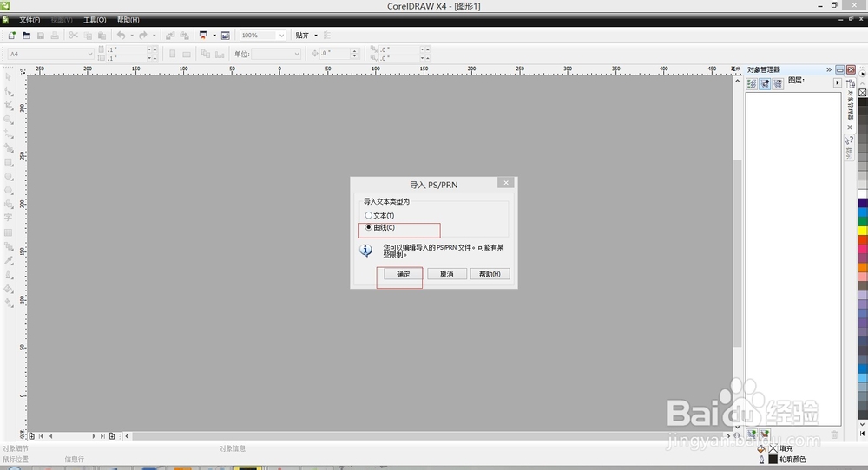Click the Redo arrow icon
This screenshot has width=868, height=470.
coord(143,36)
